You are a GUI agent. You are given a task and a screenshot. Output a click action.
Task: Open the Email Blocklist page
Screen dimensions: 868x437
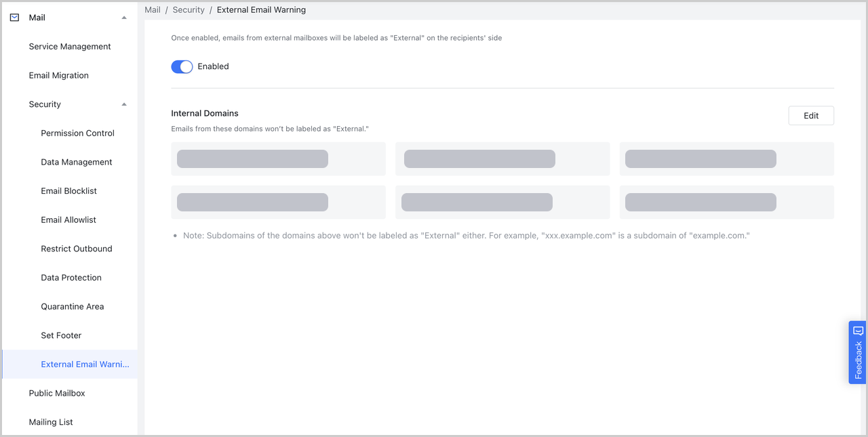[x=68, y=190]
